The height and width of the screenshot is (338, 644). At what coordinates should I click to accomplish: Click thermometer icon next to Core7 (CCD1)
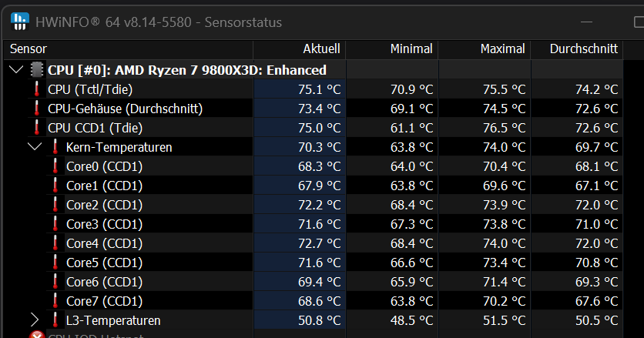(x=55, y=302)
